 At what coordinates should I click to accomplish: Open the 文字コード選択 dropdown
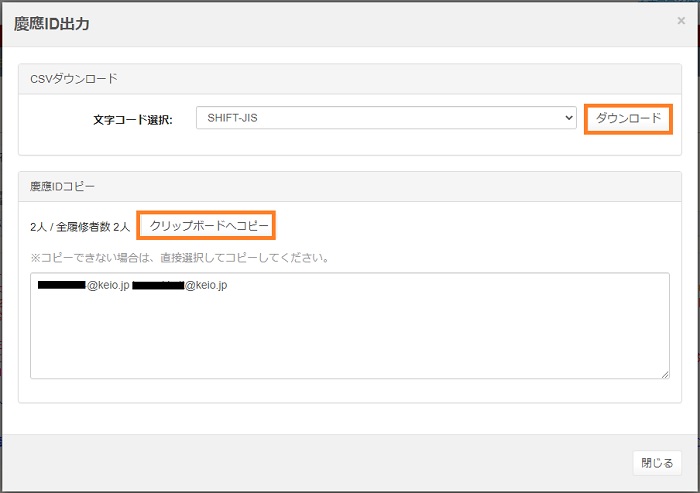(x=386, y=118)
